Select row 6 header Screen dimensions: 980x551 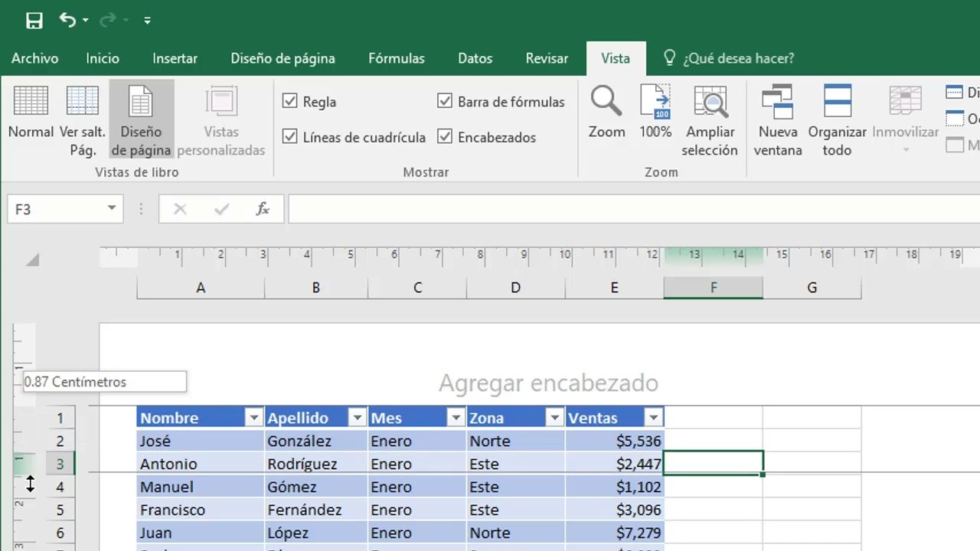(x=60, y=533)
